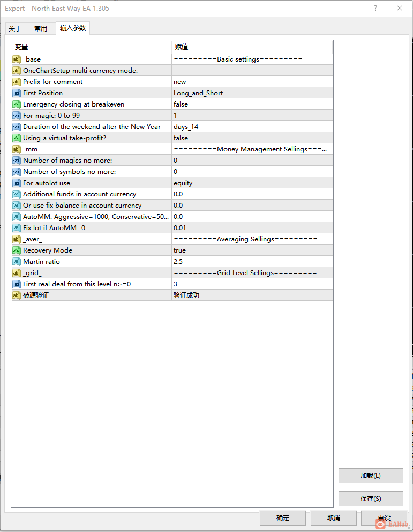Viewport: 413px width, 532px height.
Task: Click the 加载(L) load button
Action: coord(371,476)
